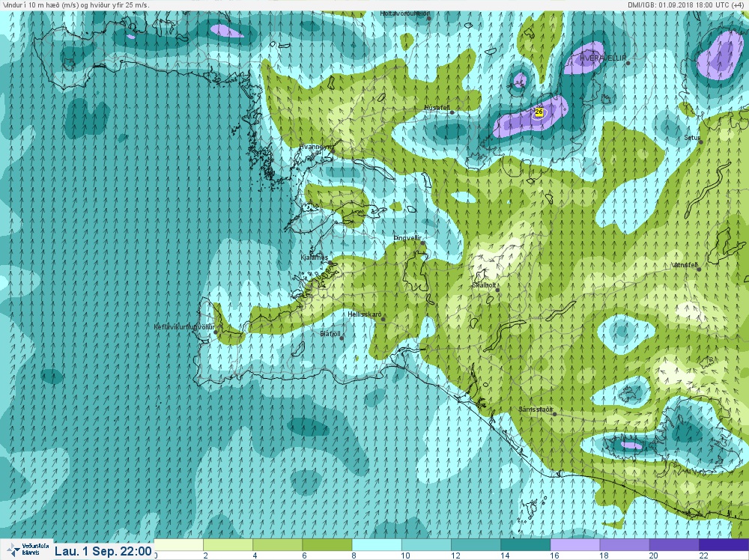The image size is (749, 560).
Task: Select the light teal 10–12 m/s legend swatch
Action: 427,545
